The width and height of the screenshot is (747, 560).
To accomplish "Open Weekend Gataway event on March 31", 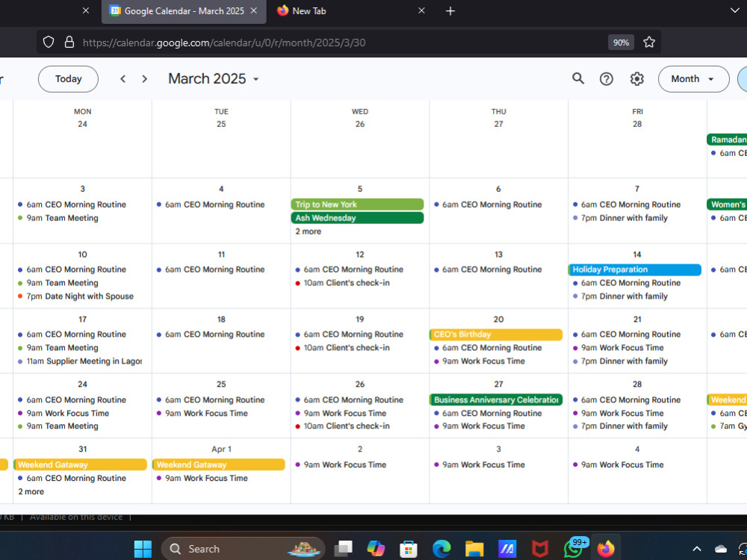I will point(80,464).
